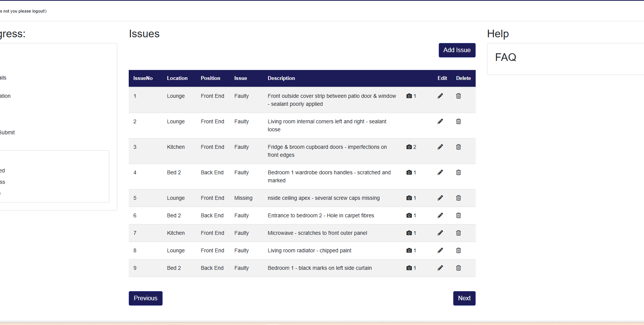Click the edit pencil for issue 1

[x=440, y=96]
